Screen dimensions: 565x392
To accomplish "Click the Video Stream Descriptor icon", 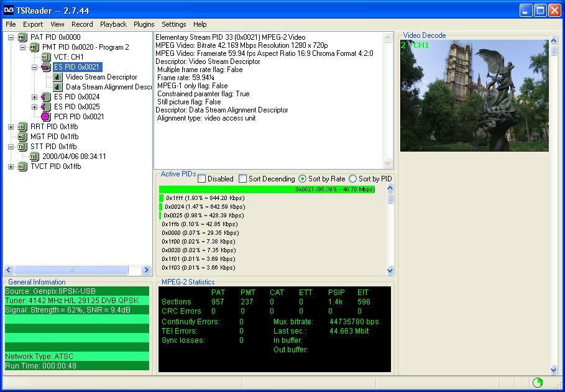I will [58, 77].
